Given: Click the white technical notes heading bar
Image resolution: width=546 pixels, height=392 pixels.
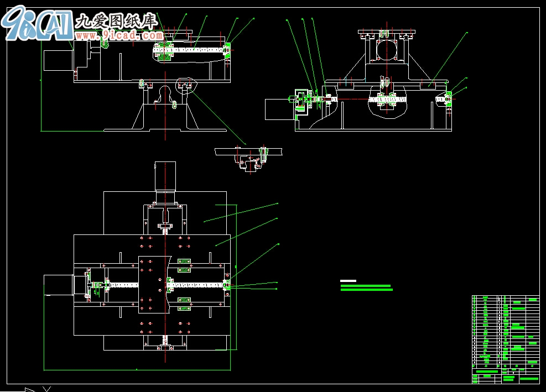Looking at the screenshot, I should coord(348,281).
